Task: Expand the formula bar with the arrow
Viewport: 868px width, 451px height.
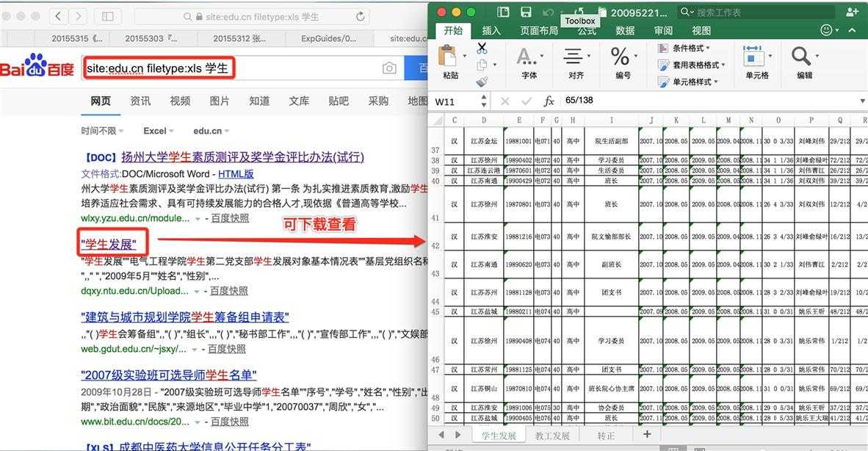Action: click(862, 101)
